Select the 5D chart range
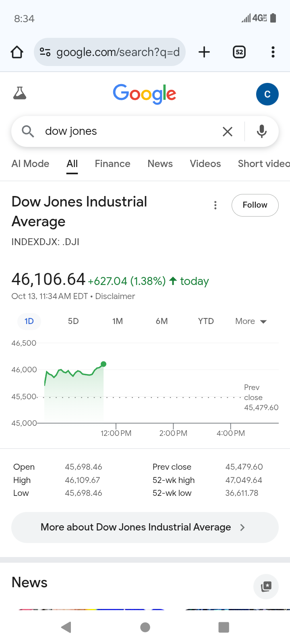Screen dimensions: 290x644 (73, 321)
